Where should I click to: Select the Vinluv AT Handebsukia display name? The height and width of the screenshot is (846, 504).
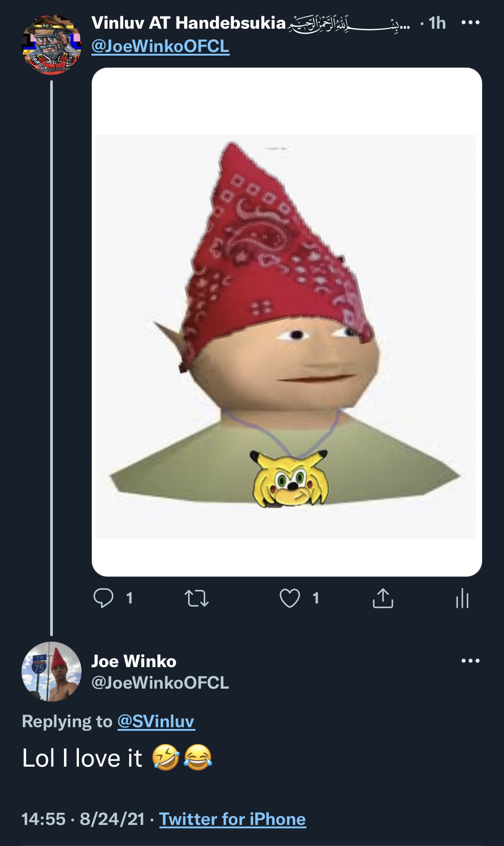tap(189, 22)
